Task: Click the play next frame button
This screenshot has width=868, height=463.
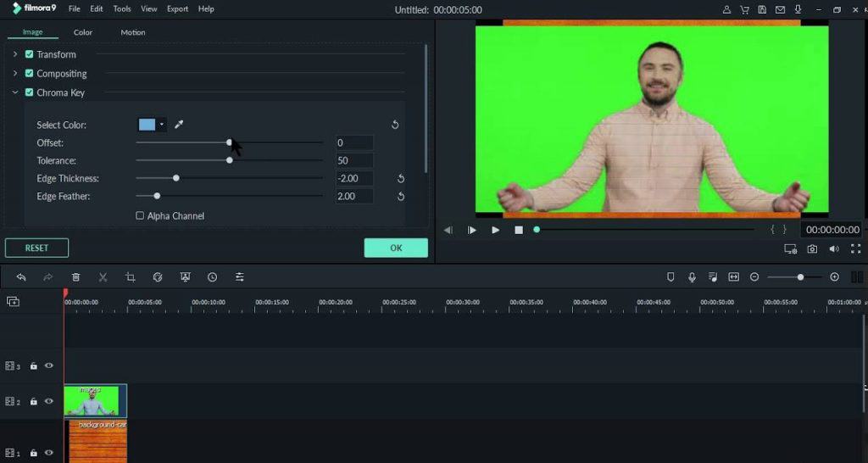Action: click(x=471, y=230)
